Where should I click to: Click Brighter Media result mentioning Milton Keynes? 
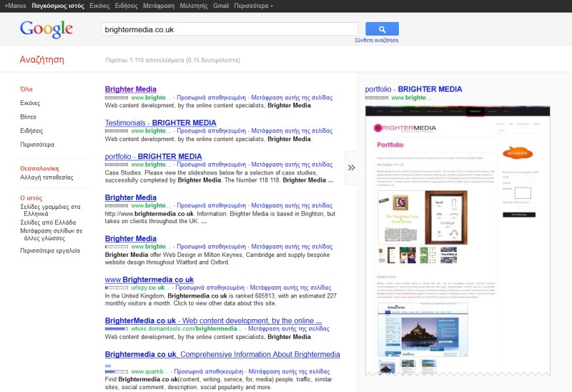[131, 238]
